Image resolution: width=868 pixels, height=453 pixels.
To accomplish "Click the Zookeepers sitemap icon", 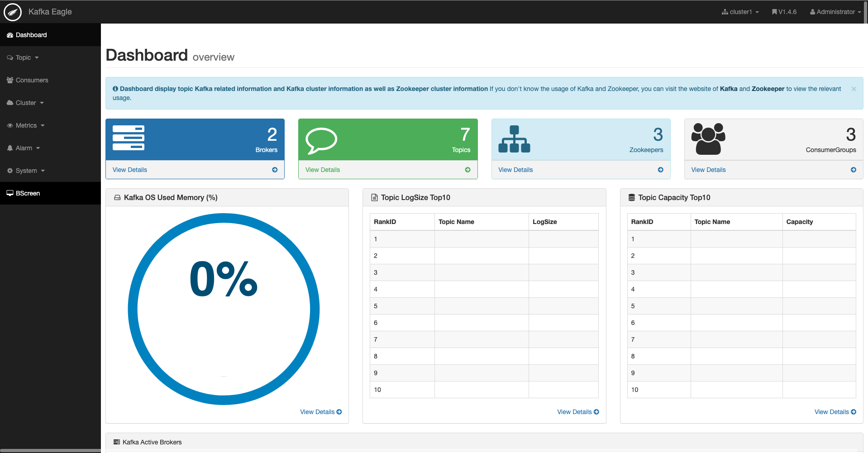I will click(x=514, y=139).
